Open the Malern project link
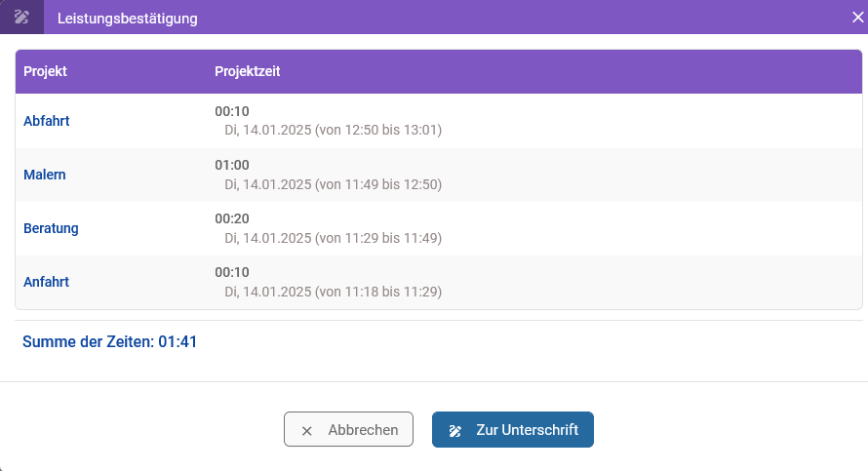The image size is (868, 471). coord(45,175)
